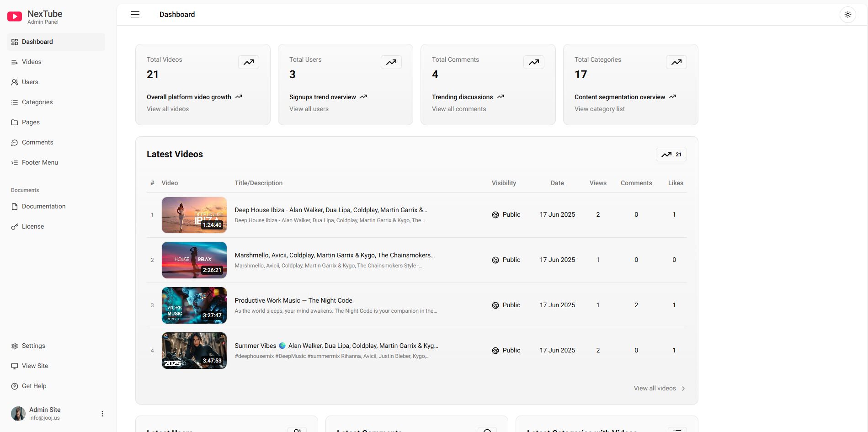Click the trend icon on Total Comments card
This screenshot has height=432, width=868.
point(534,62)
